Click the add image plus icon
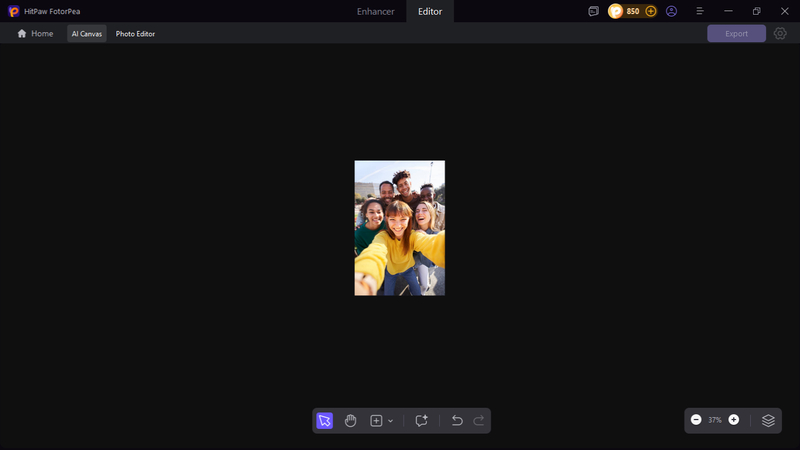800x450 pixels. (x=376, y=420)
